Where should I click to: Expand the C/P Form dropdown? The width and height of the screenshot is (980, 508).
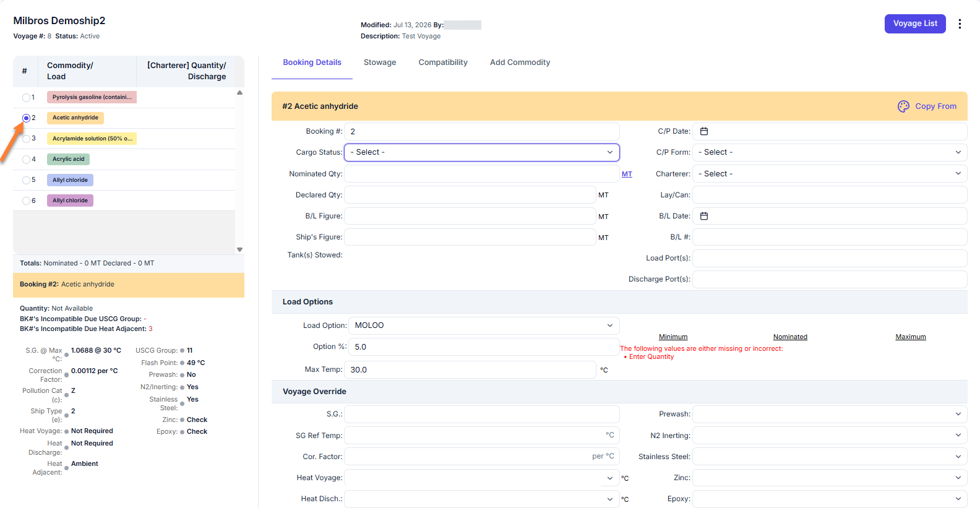pyautogui.click(x=830, y=152)
